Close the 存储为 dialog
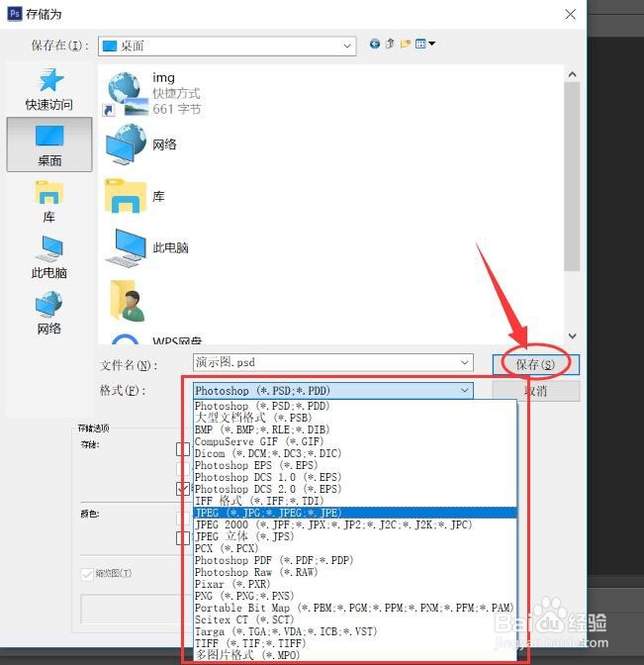The width and height of the screenshot is (644, 665). pos(570,15)
